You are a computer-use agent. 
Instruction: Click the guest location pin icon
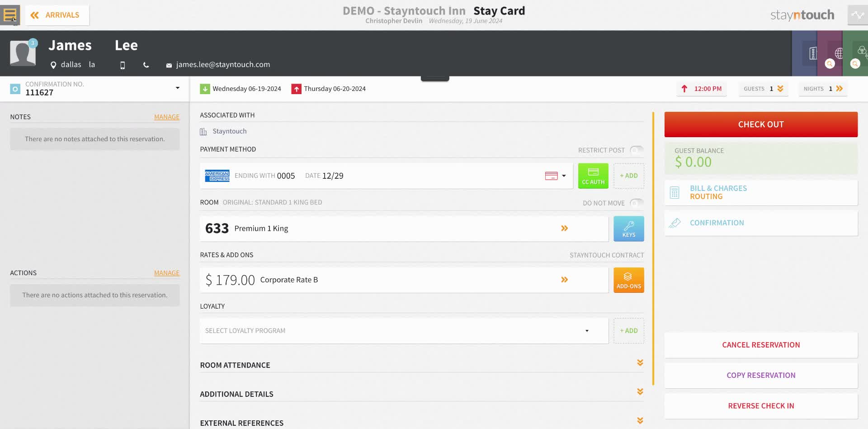53,65
